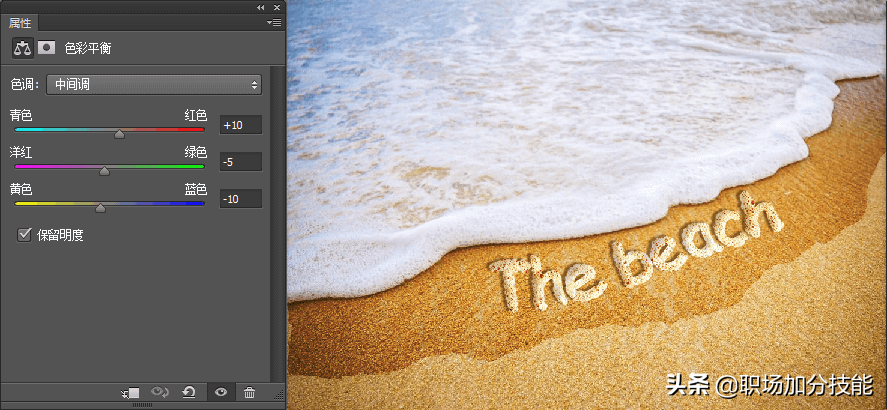Delete the adjustment layer with trash icon
This screenshot has height=410, width=887.
pos(249,392)
